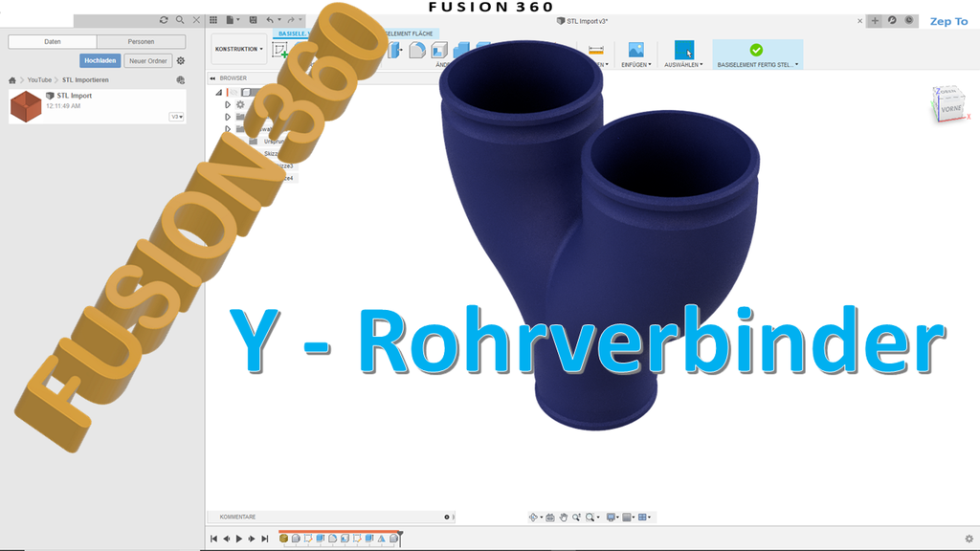Redo the last action
This screenshot has height=551, width=980.
pyautogui.click(x=291, y=20)
